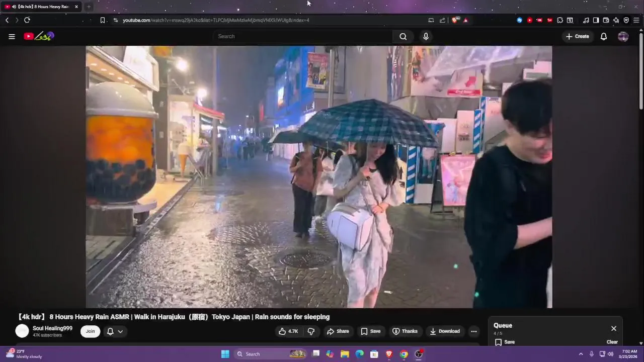Click the video player to pause playback
644x362 pixels.
coord(318,177)
